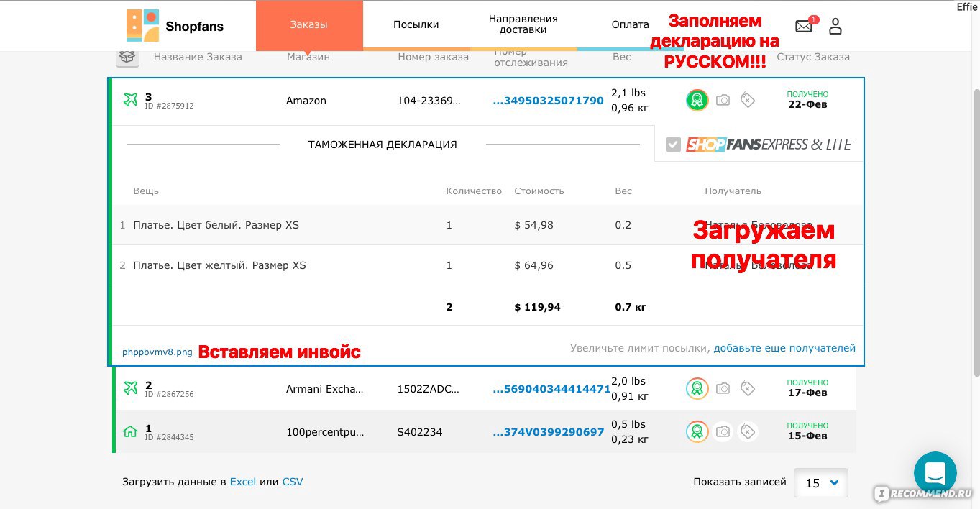Open tracking number ending 374V0399290697

pyautogui.click(x=549, y=432)
